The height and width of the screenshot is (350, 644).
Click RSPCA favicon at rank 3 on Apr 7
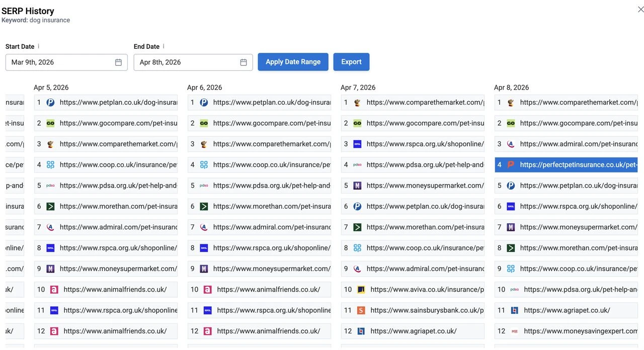coord(357,144)
